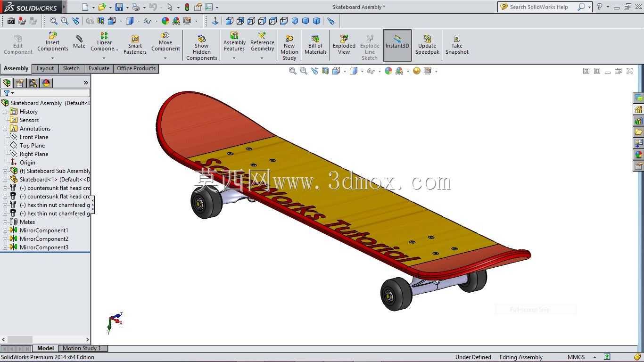Expand the FeatureManager panel tabs chevron
The image size is (644, 362).
point(86,83)
